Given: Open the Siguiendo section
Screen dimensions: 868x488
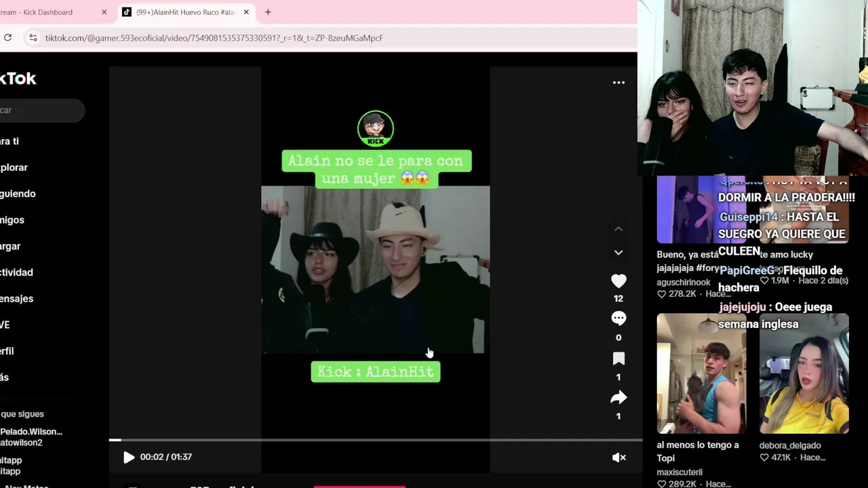Looking at the screenshot, I should click(18, 194).
